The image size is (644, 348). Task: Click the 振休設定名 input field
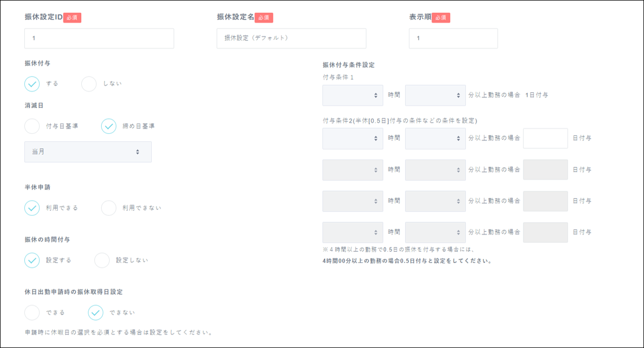point(291,38)
